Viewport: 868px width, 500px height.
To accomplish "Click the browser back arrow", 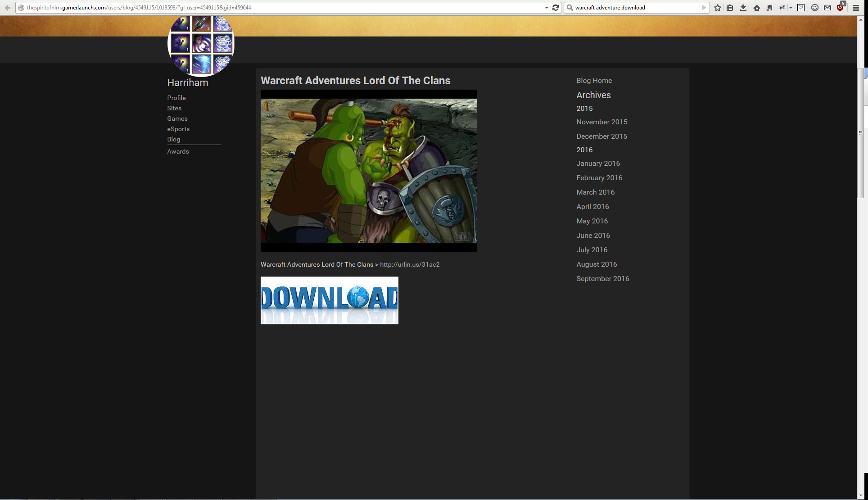I will (x=7, y=8).
